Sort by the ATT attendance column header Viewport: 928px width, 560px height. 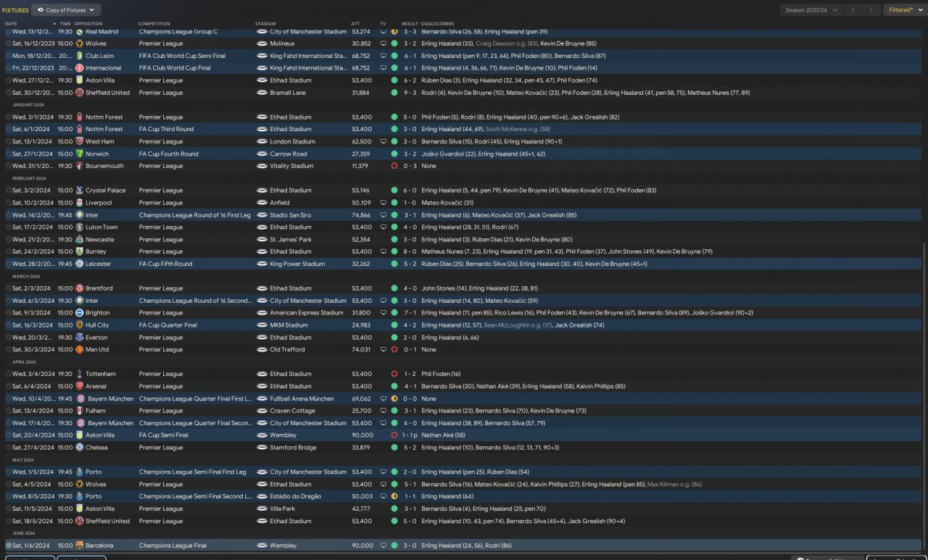coord(355,24)
